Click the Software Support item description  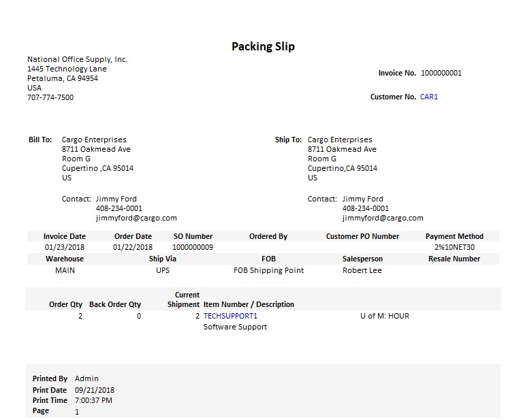click(x=235, y=327)
